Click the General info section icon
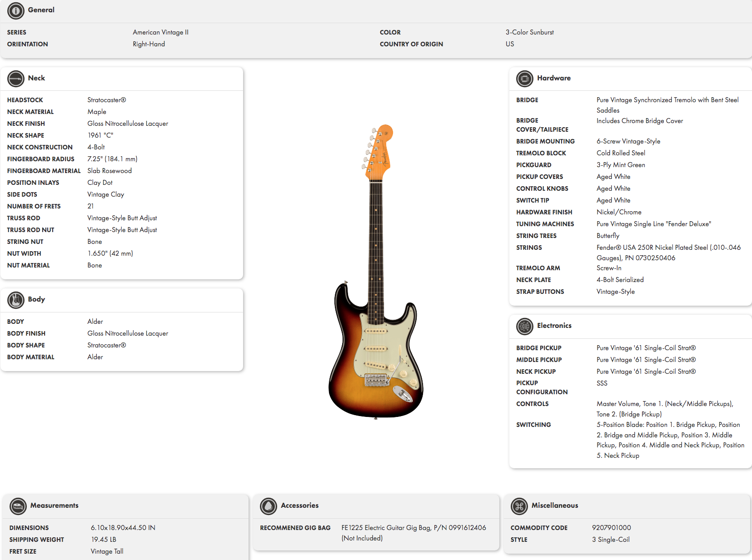The image size is (752, 560). [x=16, y=10]
